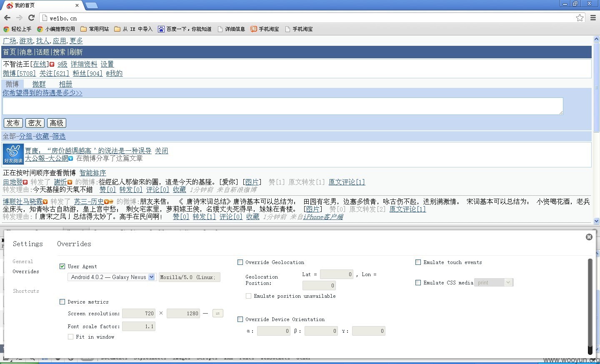Click the page scrollbar down arrow
The width and height of the screenshot is (600, 364).
point(596,221)
